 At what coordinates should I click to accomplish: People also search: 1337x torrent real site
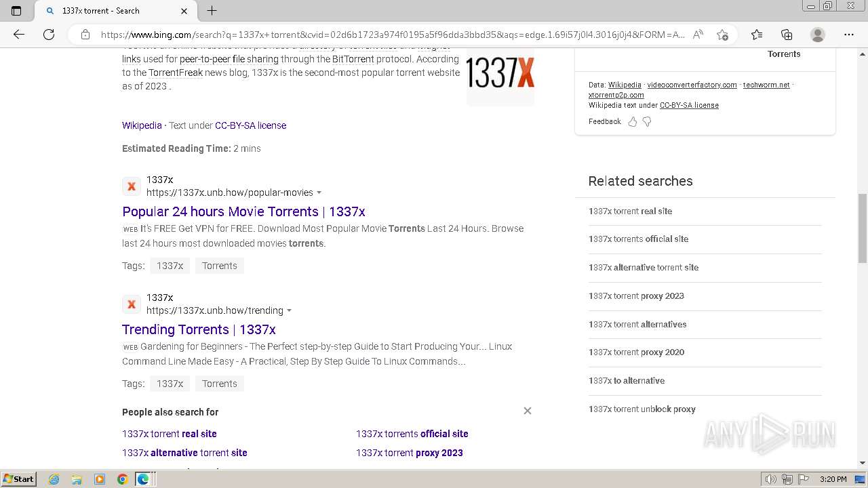tap(170, 434)
